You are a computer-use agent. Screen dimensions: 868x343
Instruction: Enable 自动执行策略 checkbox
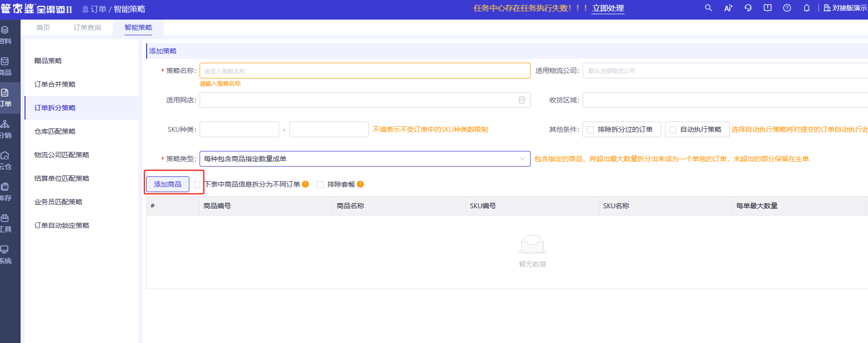[673, 130]
